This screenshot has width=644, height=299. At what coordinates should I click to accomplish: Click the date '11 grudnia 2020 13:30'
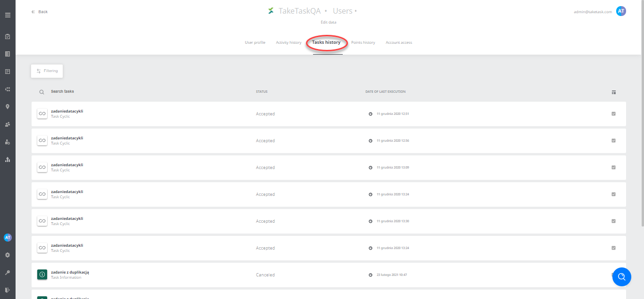[x=393, y=221]
